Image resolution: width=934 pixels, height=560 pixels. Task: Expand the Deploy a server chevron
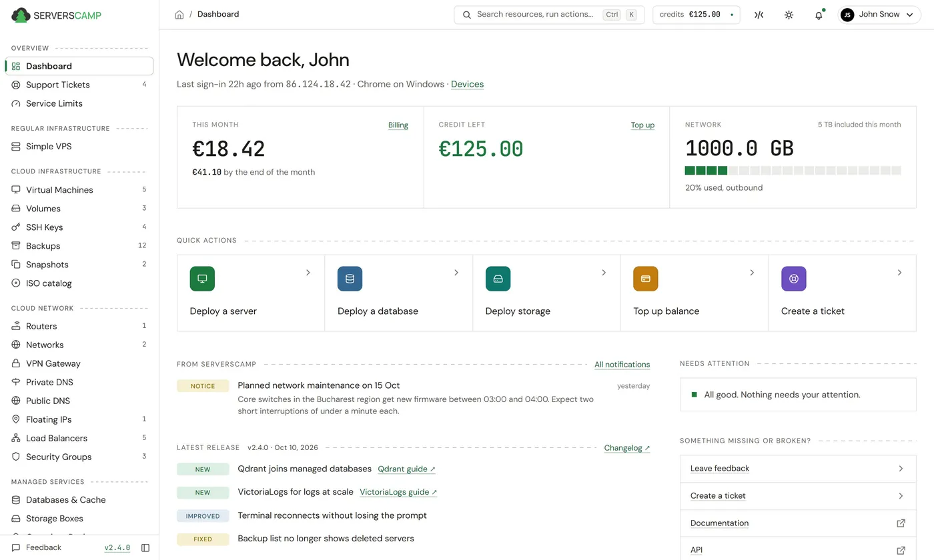click(x=308, y=273)
